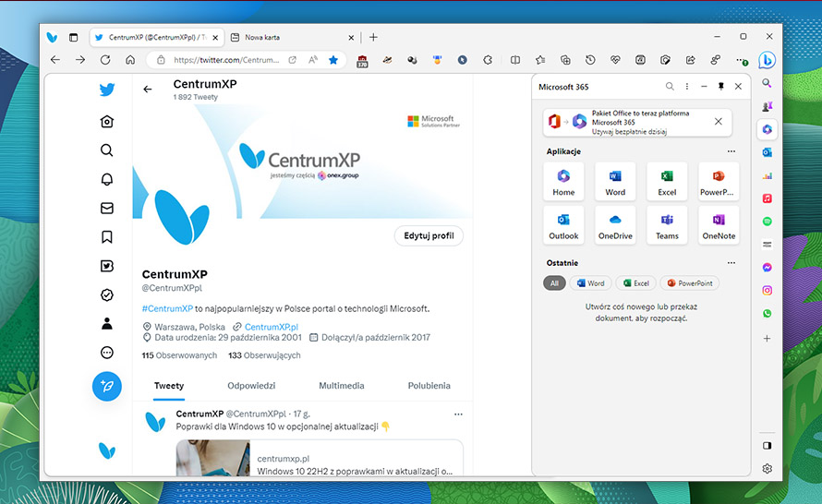Refresh the current page
This screenshot has height=504, width=822.
tap(105, 60)
